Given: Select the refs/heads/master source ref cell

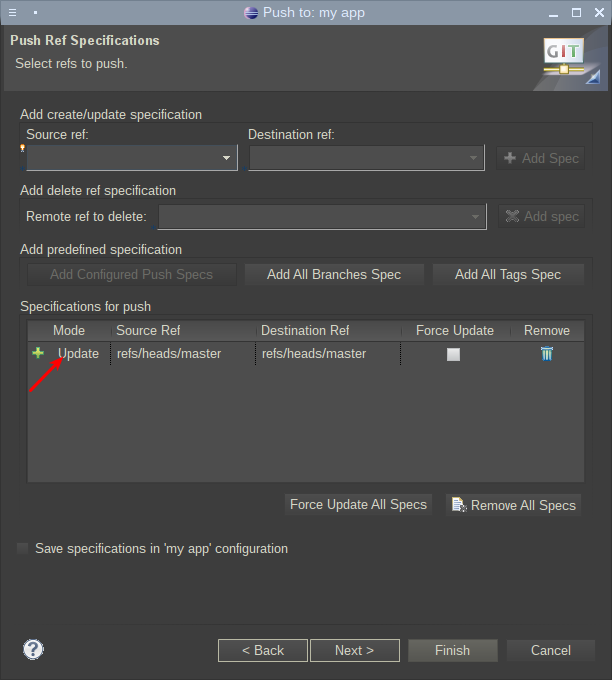Looking at the screenshot, I should (169, 353).
